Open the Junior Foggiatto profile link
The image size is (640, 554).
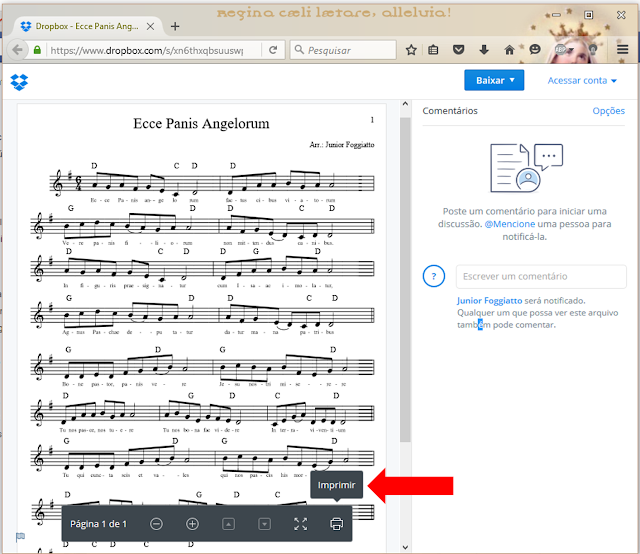(489, 300)
